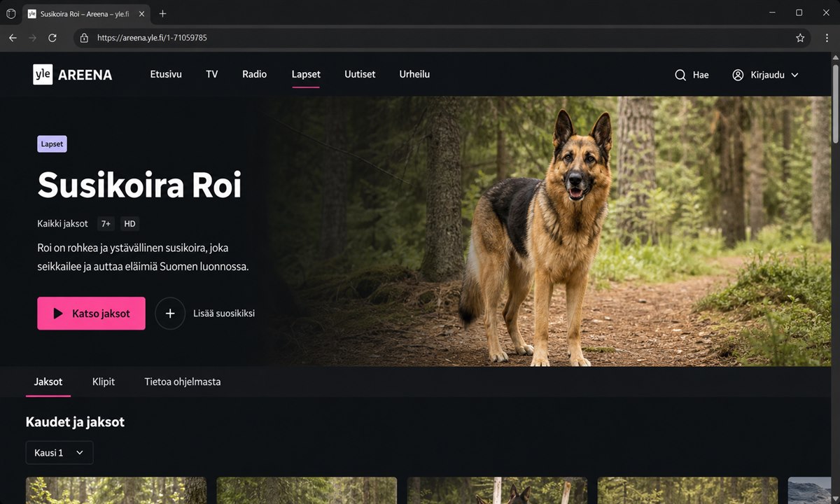Open Radio in navigation

point(255,74)
